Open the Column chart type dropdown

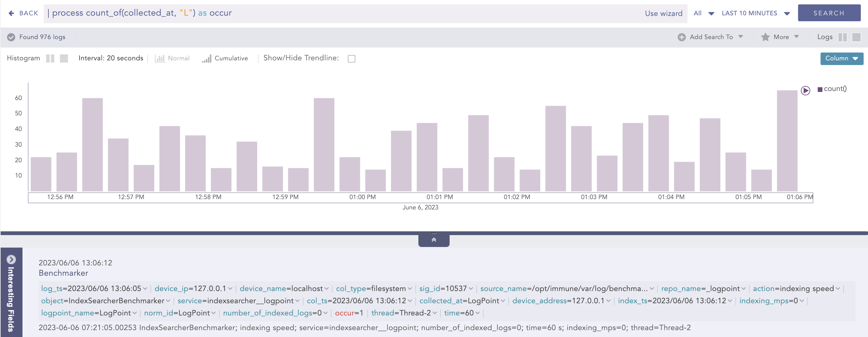tap(841, 58)
